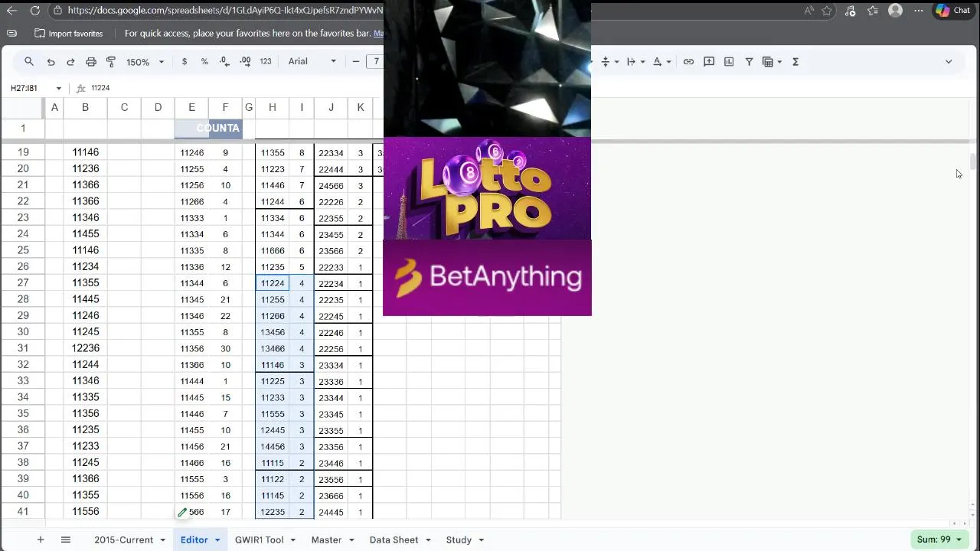Insert a chart
Image resolution: width=980 pixels, height=551 pixels.
[729, 61]
